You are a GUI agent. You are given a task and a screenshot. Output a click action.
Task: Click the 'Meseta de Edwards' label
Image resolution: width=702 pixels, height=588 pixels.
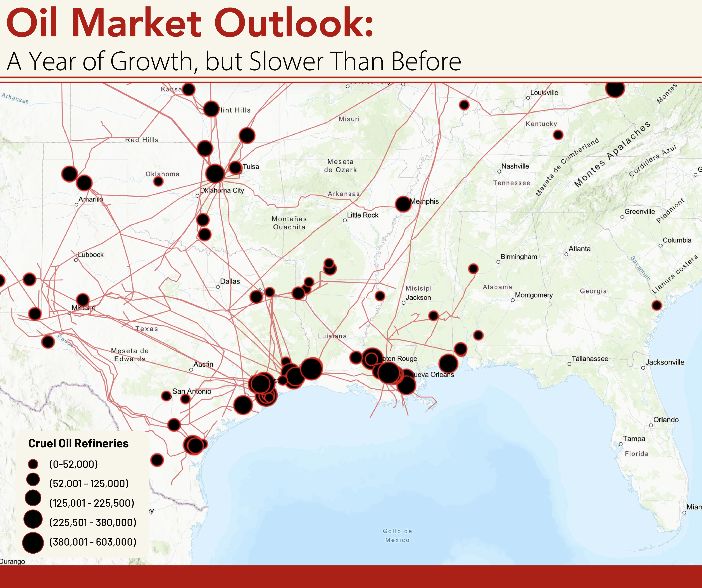pos(130,355)
